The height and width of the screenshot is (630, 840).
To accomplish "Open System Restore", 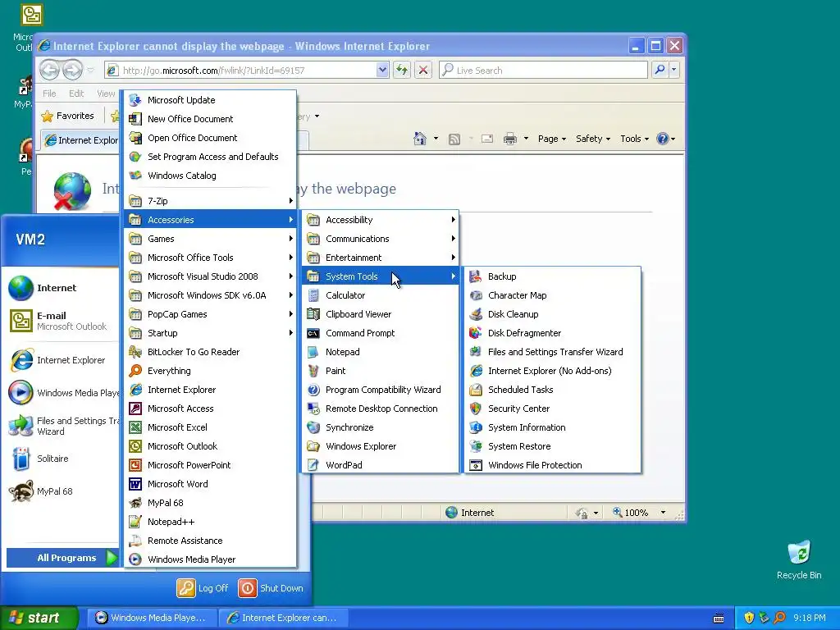I will 552,446.
